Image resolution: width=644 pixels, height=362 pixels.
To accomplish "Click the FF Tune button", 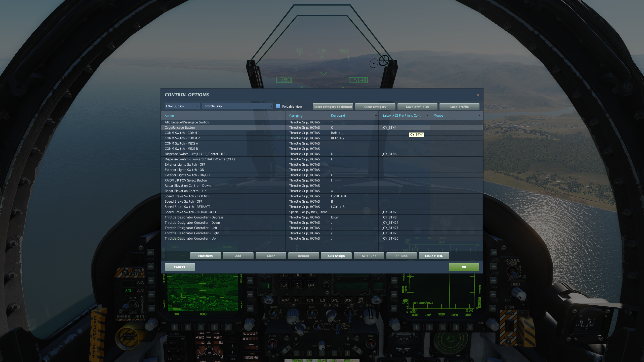I will pos(401,256).
